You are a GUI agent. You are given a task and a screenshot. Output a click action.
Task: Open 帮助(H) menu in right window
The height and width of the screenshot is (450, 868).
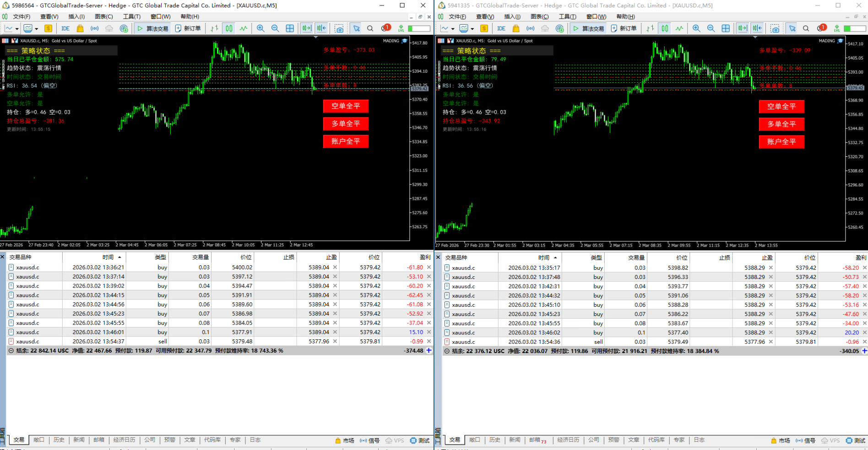tap(625, 16)
